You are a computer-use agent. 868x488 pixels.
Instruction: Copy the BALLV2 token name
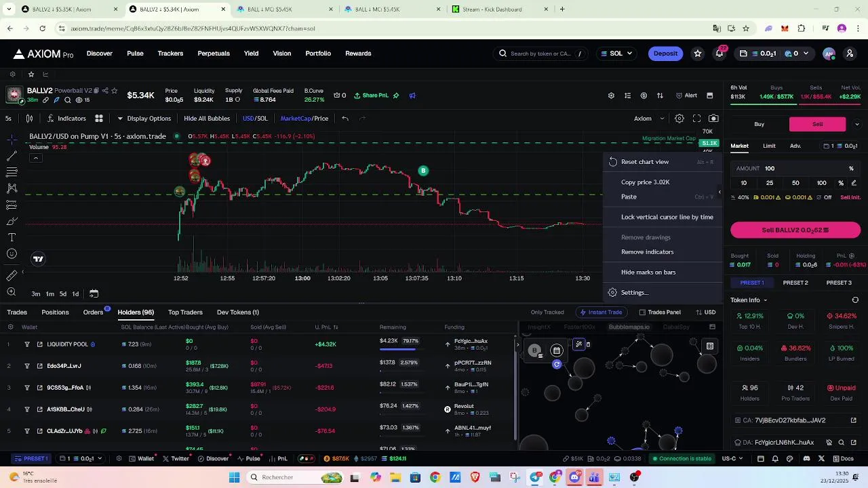97,91
